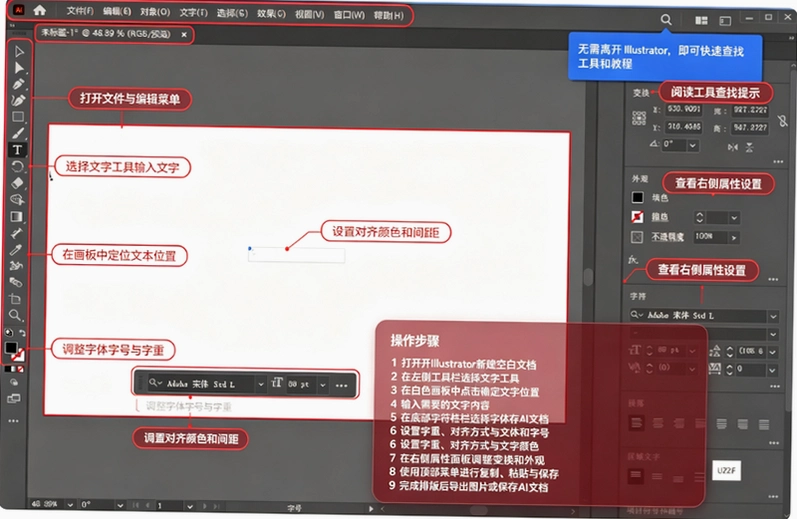
Task: Open Edit Toolbar three-dot menu
Action: point(13,421)
